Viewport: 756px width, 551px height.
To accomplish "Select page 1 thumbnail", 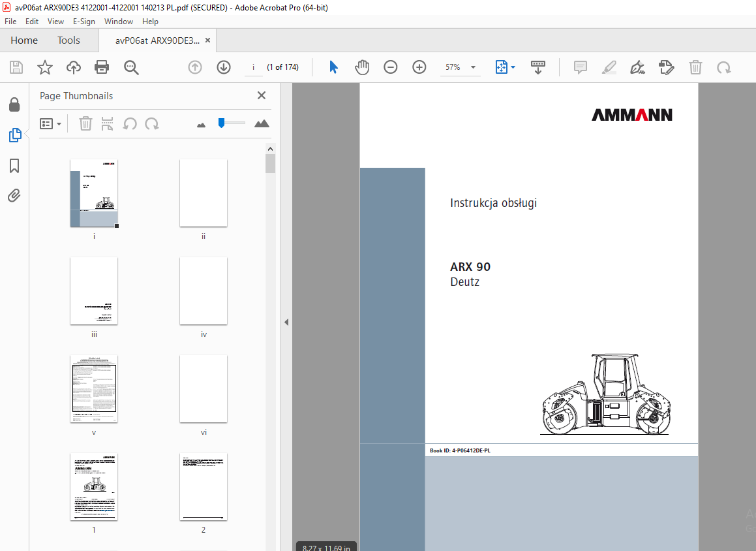I will pos(94,487).
